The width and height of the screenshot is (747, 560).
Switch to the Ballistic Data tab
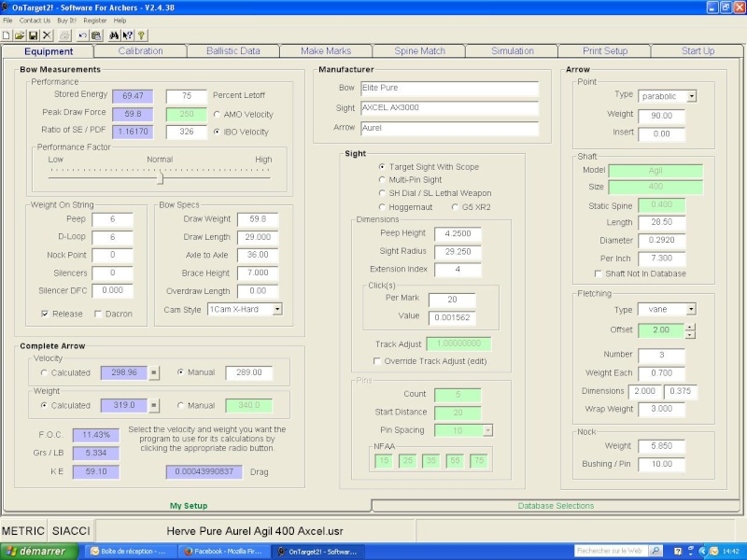point(233,51)
